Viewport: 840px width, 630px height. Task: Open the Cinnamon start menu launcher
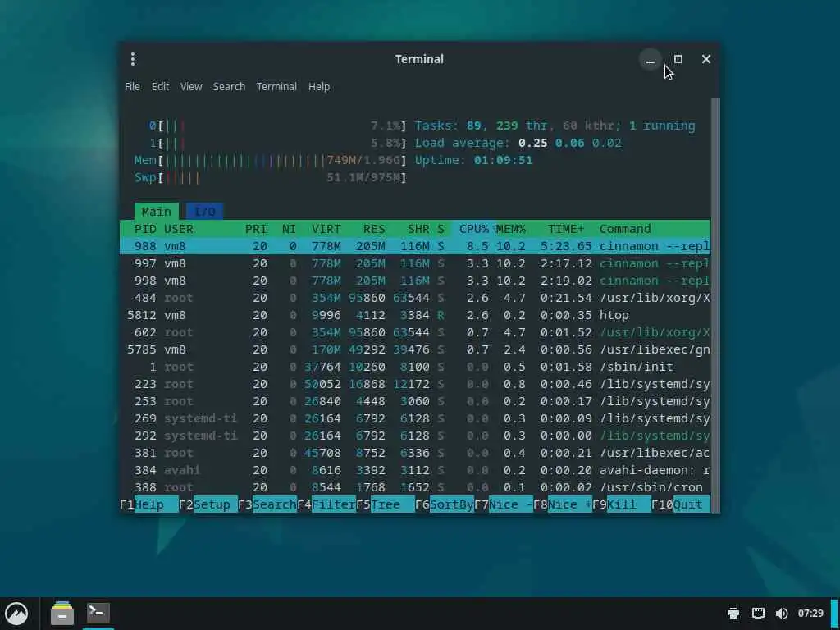pos(16,614)
